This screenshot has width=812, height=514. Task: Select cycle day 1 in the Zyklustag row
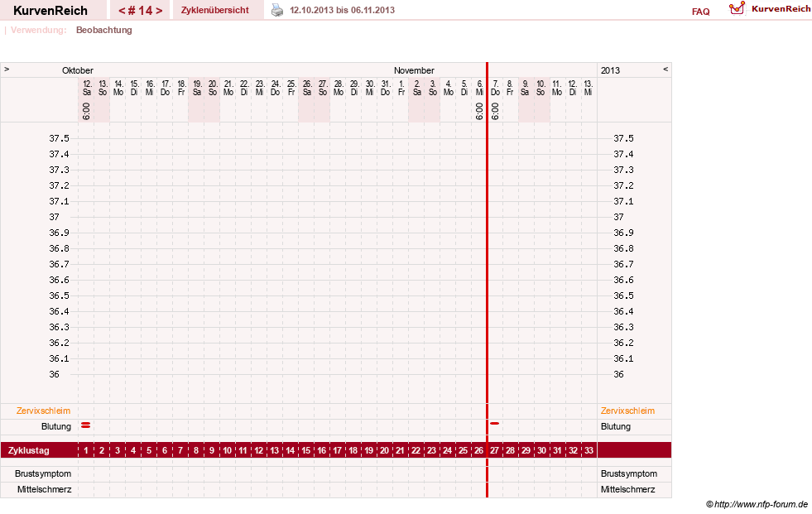[x=86, y=450]
